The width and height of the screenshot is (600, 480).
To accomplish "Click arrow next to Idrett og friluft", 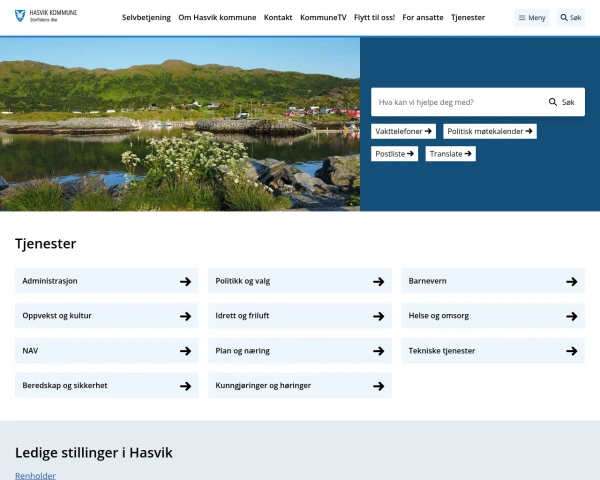I will pos(378,316).
